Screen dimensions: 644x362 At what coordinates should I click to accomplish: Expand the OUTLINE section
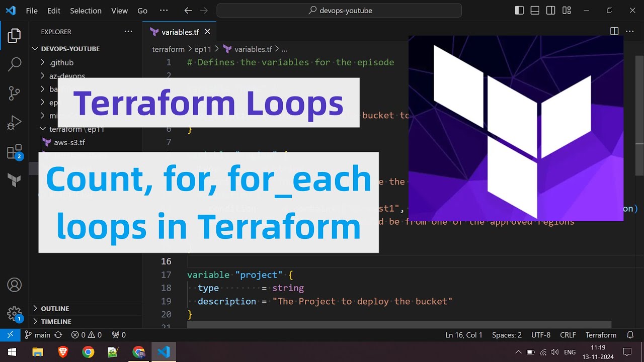86,309
